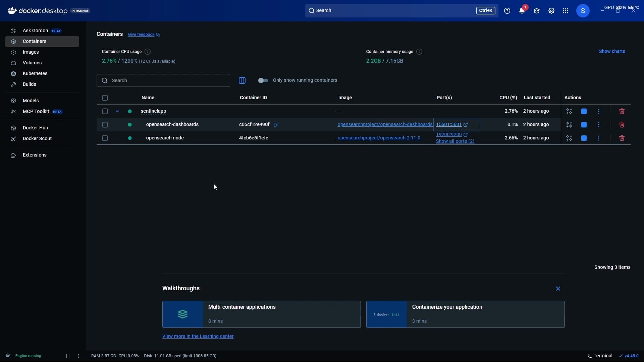Open the column display options icon
This screenshot has height=362, width=644.
click(x=242, y=80)
